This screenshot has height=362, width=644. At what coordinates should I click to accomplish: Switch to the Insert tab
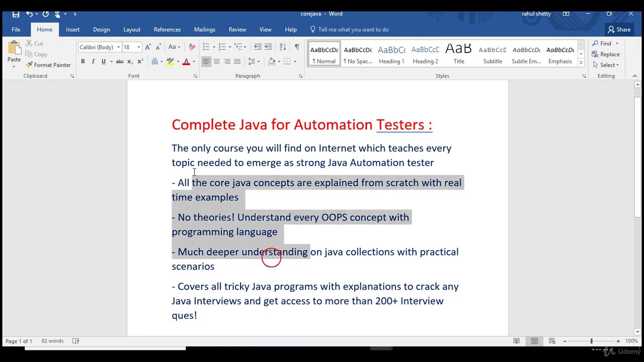tap(72, 30)
